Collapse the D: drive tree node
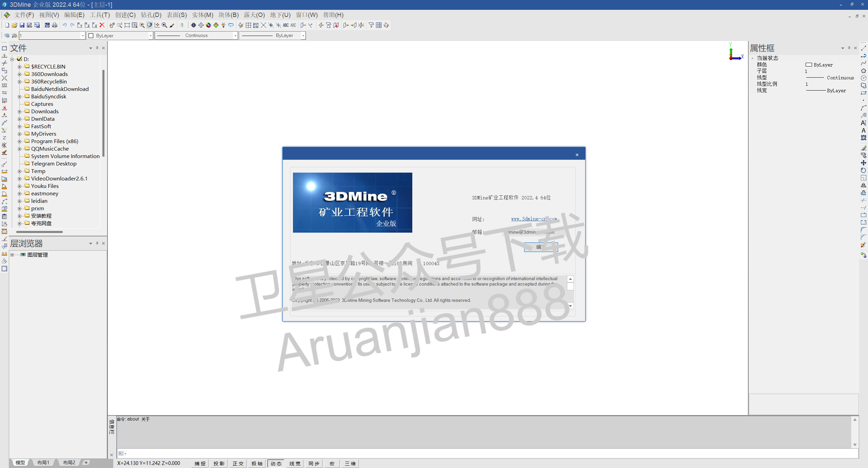The width and height of the screenshot is (868, 468). pos(12,59)
